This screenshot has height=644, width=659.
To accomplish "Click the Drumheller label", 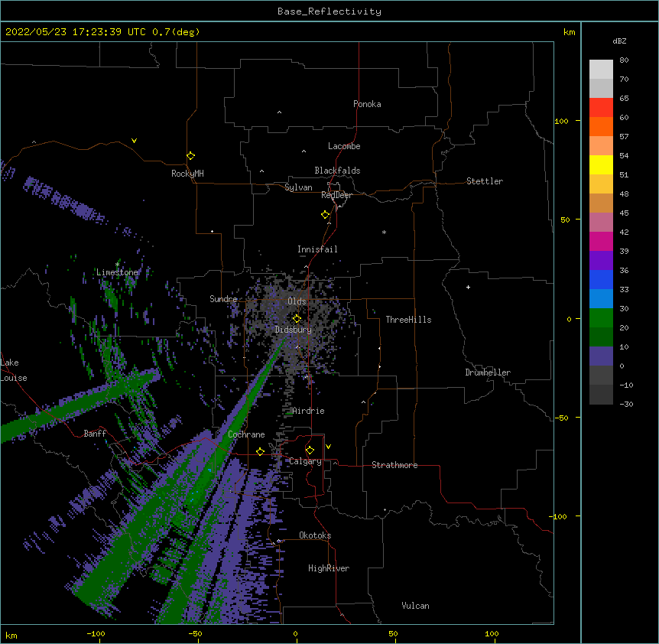I will pos(488,372).
